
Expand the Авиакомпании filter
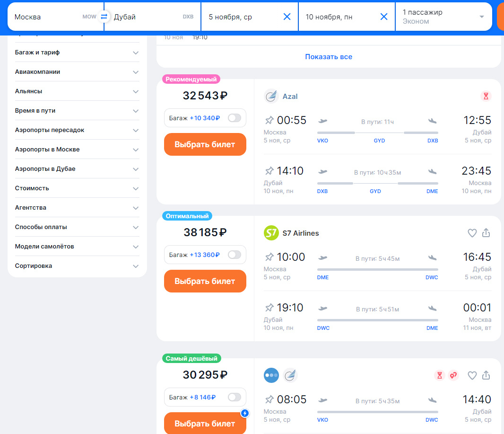[x=77, y=72]
